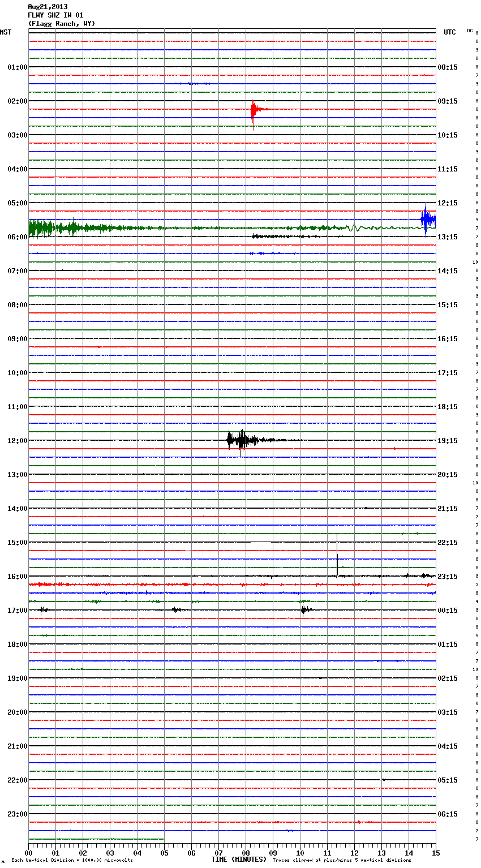Select the 01:00 MST time label
The image size is (481, 868).
point(18,67)
